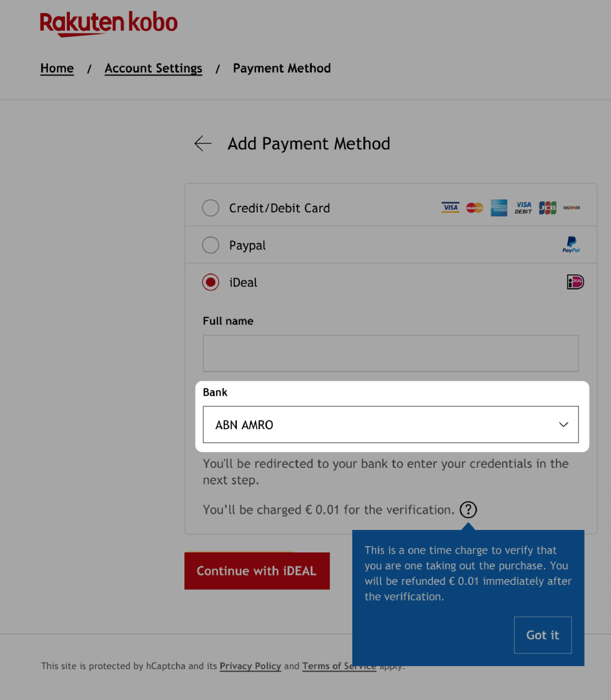Screen dimensions: 611x700
Task: Select the Credit/Debit Card radio button
Action: [x=210, y=208]
